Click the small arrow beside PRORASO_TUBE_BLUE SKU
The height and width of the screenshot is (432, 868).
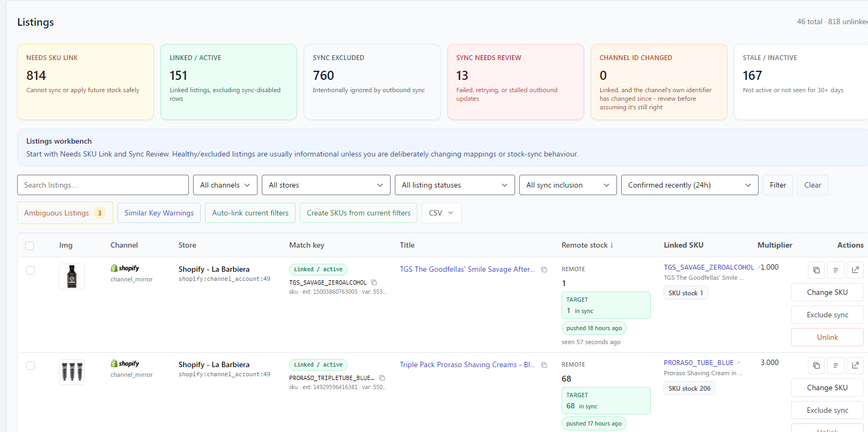pyautogui.click(x=738, y=362)
